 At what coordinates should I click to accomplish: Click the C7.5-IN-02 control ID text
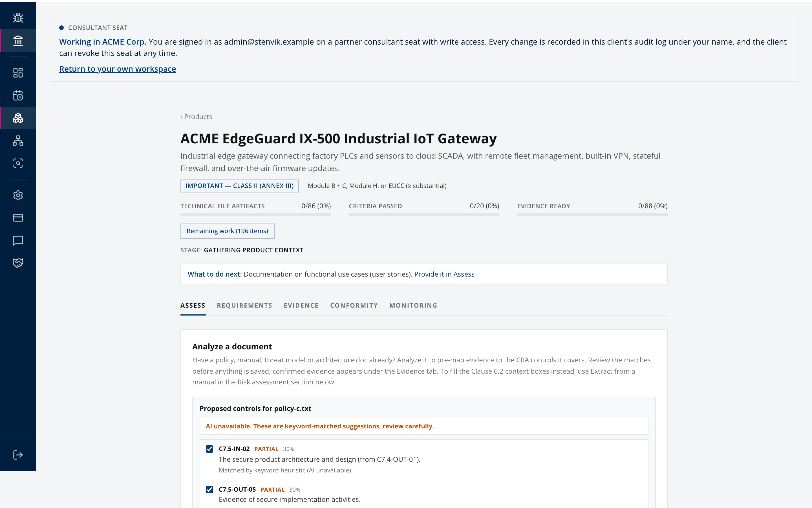click(234, 449)
